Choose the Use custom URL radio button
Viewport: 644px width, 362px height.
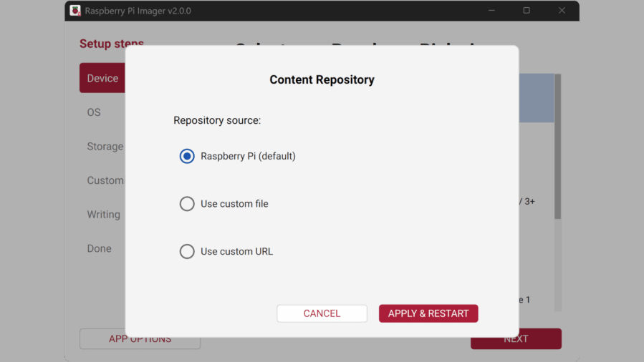[x=187, y=251]
